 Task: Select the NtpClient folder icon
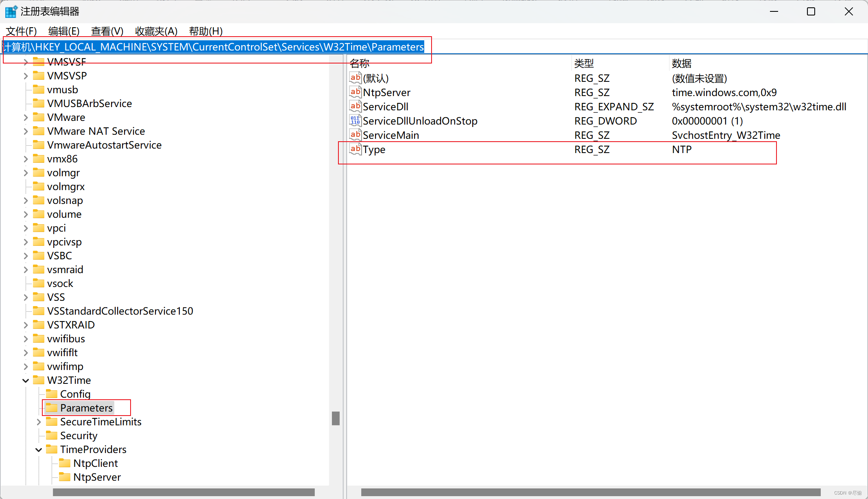point(65,463)
